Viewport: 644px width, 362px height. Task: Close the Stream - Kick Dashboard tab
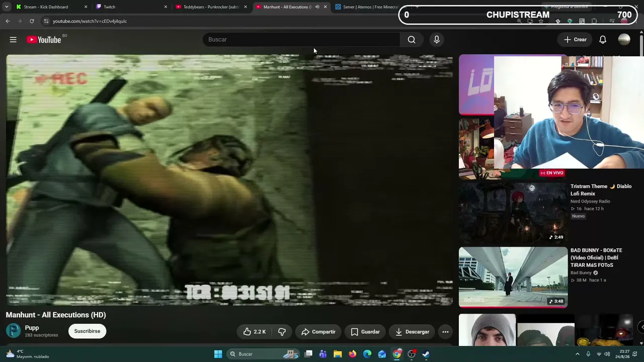86,7
